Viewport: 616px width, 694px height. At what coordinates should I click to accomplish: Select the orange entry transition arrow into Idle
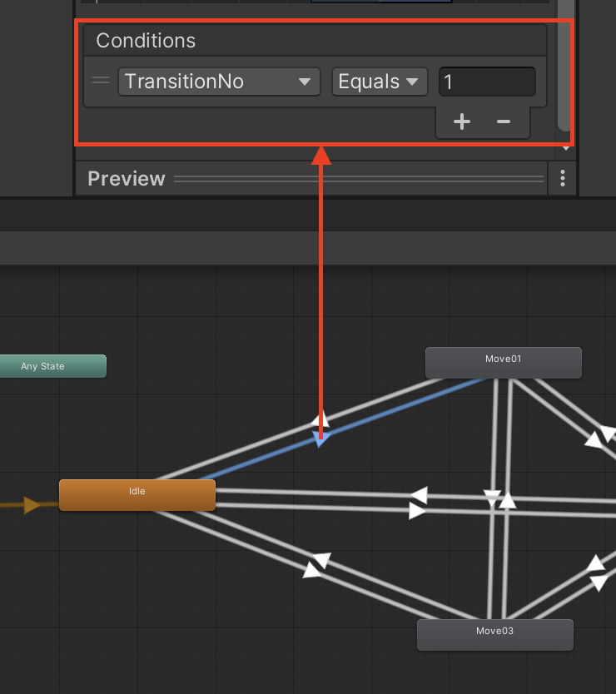point(32,504)
